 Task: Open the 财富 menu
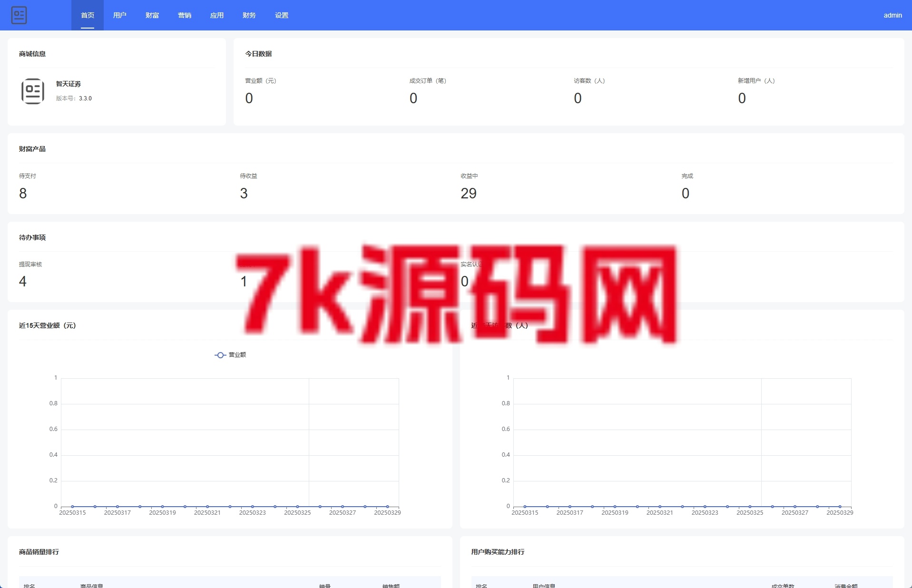coord(152,15)
